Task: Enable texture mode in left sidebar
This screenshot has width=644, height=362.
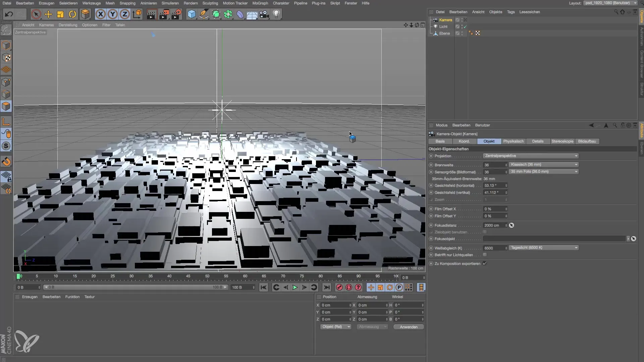Action: click(6, 58)
